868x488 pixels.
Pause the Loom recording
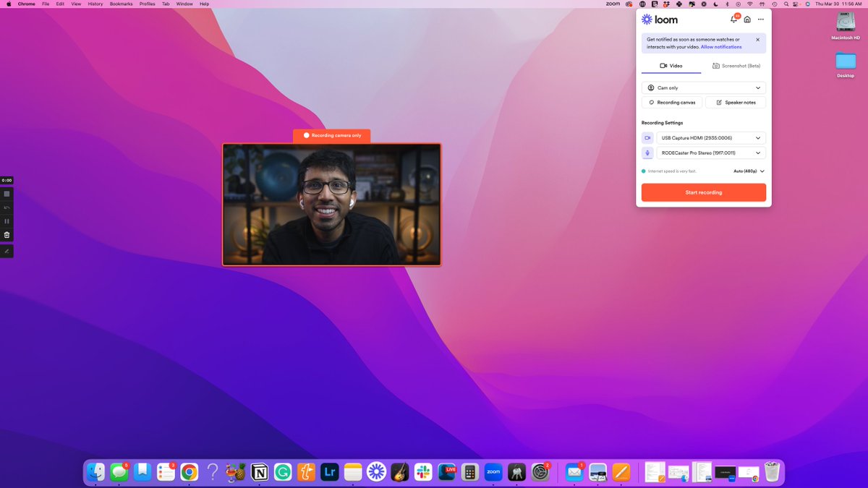[7, 221]
